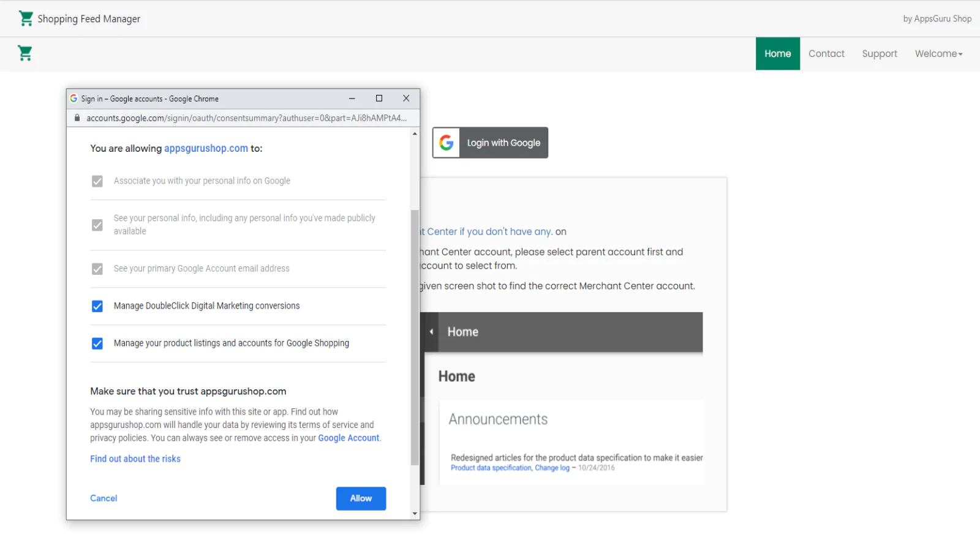This screenshot has width=980, height=551.
Task: Click the popup URL address bar
Action: [x=245, y=118]
